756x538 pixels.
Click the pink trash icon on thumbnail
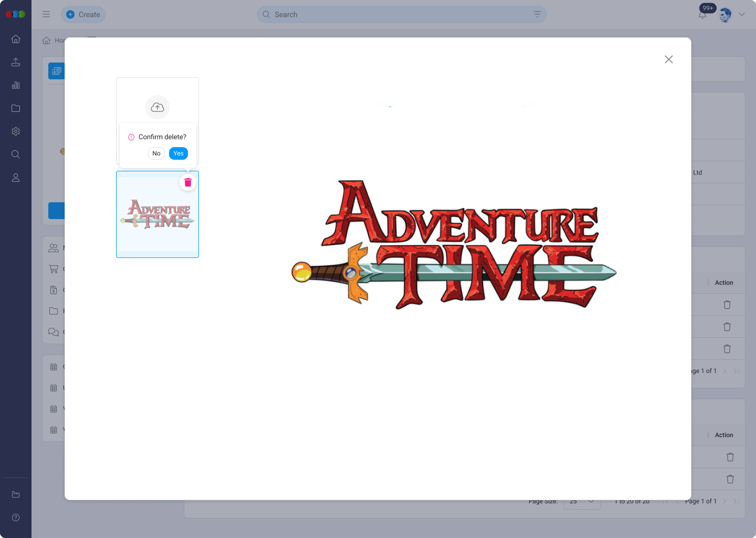pyautogui.click(x=188, y=182)
